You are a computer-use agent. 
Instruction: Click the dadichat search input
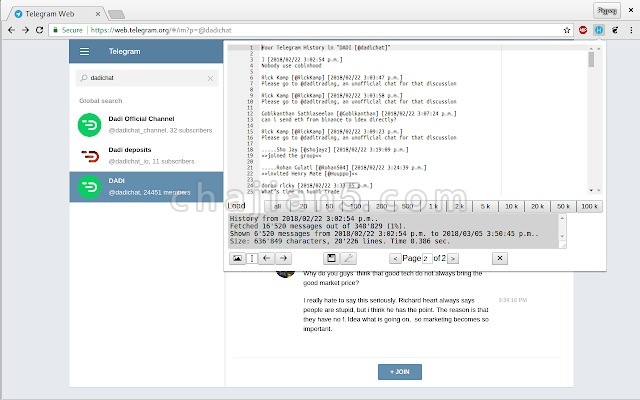click(x=147, y=78)
